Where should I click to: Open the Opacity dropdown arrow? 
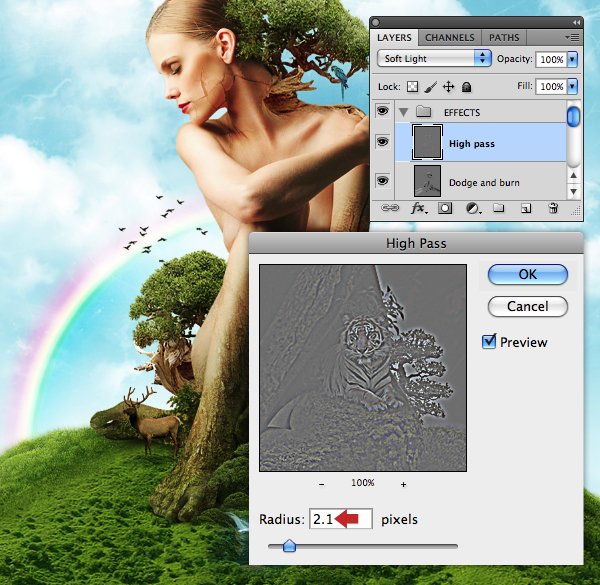(x=572, y=59)
